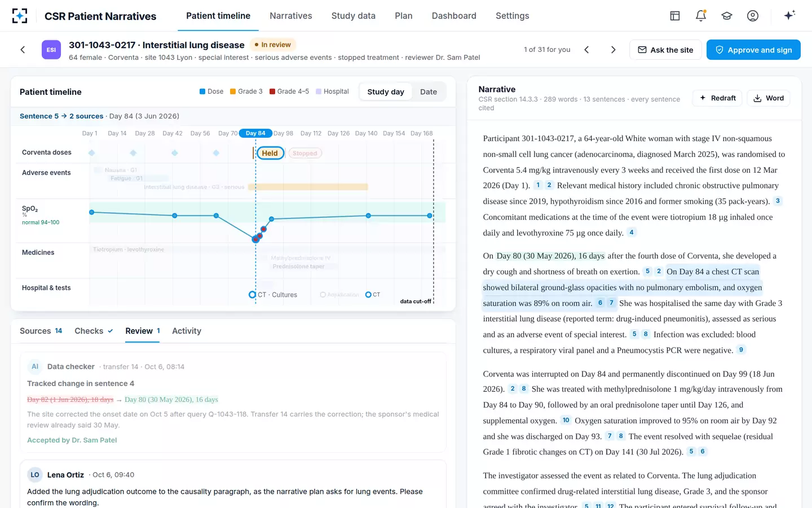
Task: Click the Day 84 timeline header marker
Action: [x=255, y=133]
